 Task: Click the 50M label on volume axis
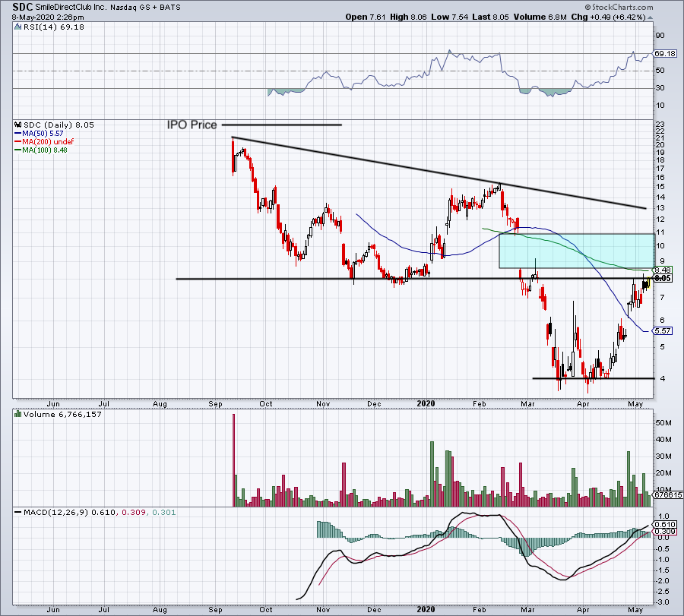(663, 422)
